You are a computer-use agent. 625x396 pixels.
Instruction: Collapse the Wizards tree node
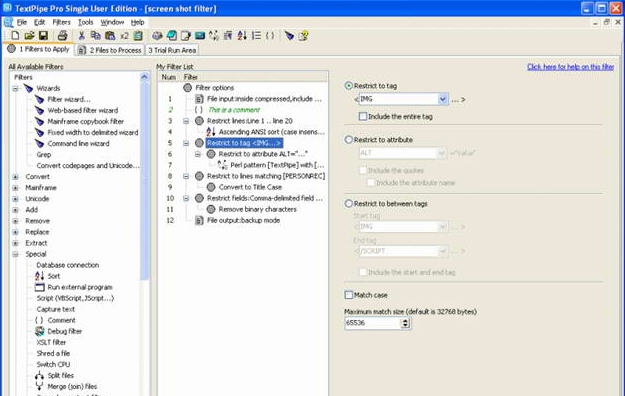(x=16, y=88)
